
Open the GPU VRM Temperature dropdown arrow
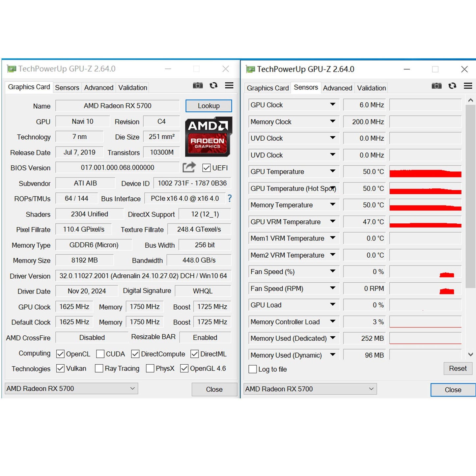tap(333, 221)
